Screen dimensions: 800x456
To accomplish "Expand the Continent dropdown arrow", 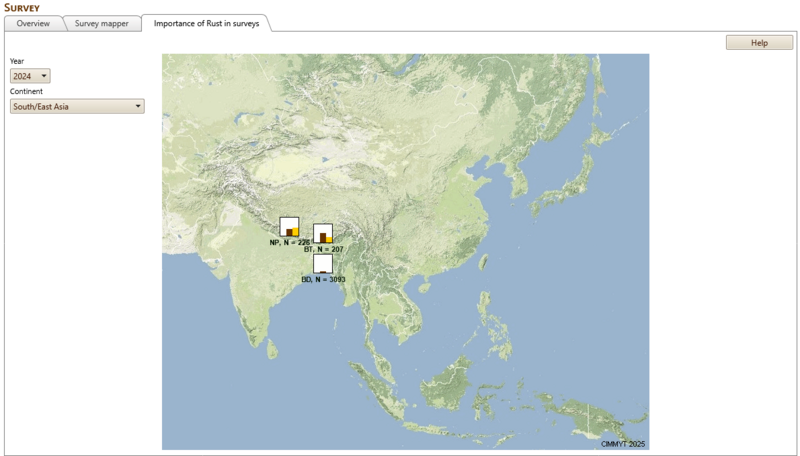I will [138, 106].
